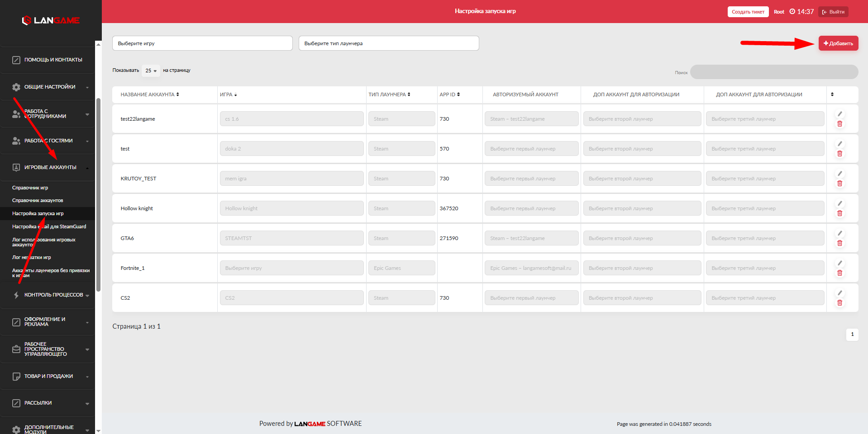Click the guests work sidebar icon

[16, 141]
